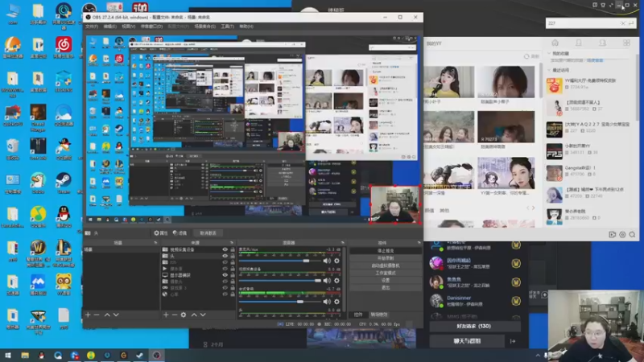Move scene down with the scenes down arrow

pyautogui.click(x=116, y=315)
